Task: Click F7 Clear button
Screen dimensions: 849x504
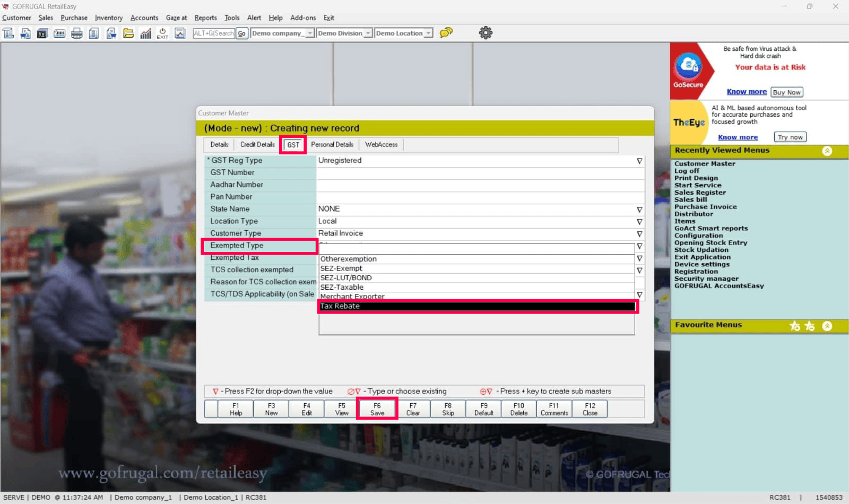Action: tap(413, 409)
